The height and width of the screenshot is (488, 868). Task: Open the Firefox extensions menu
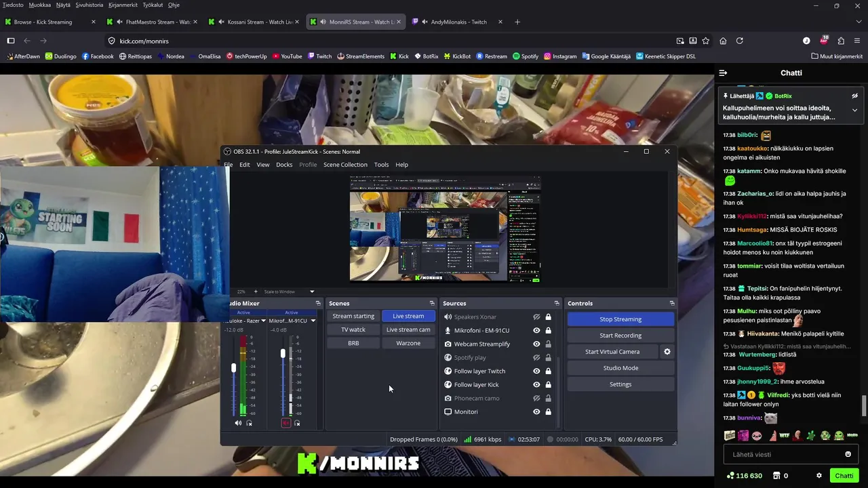pos(841,41)
